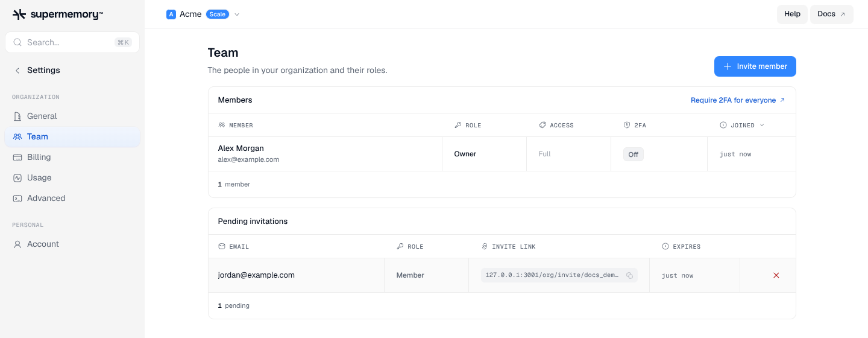Click the plus icon on Invite member
Screen dimensions: 868x338
click(x=728, y=66)
